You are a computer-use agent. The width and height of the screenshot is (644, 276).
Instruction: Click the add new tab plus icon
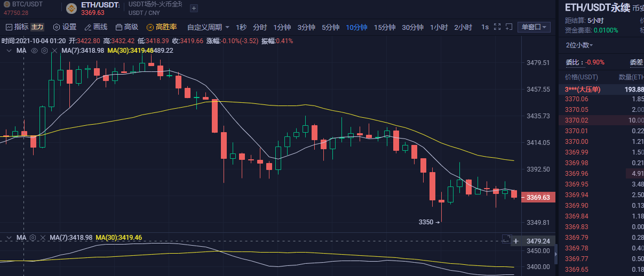(194, 8)
